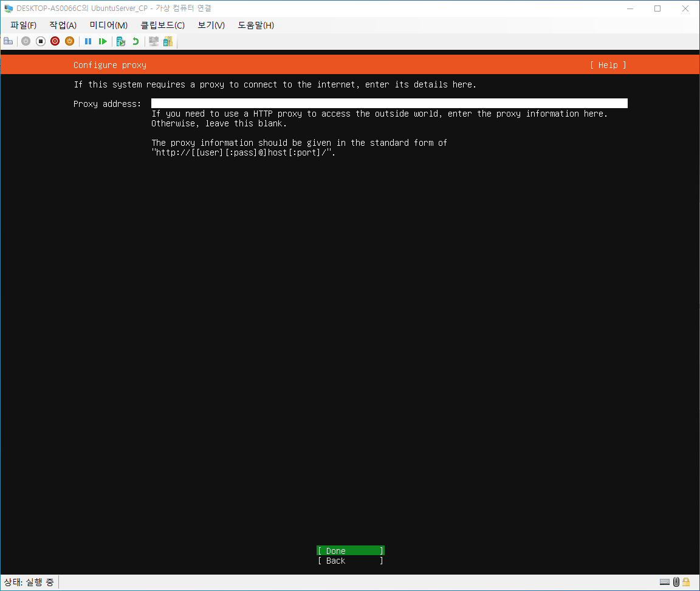Click the '상태: 실행 중' status text
Screen dimensions: 700x591
click(x=29, y=582)
